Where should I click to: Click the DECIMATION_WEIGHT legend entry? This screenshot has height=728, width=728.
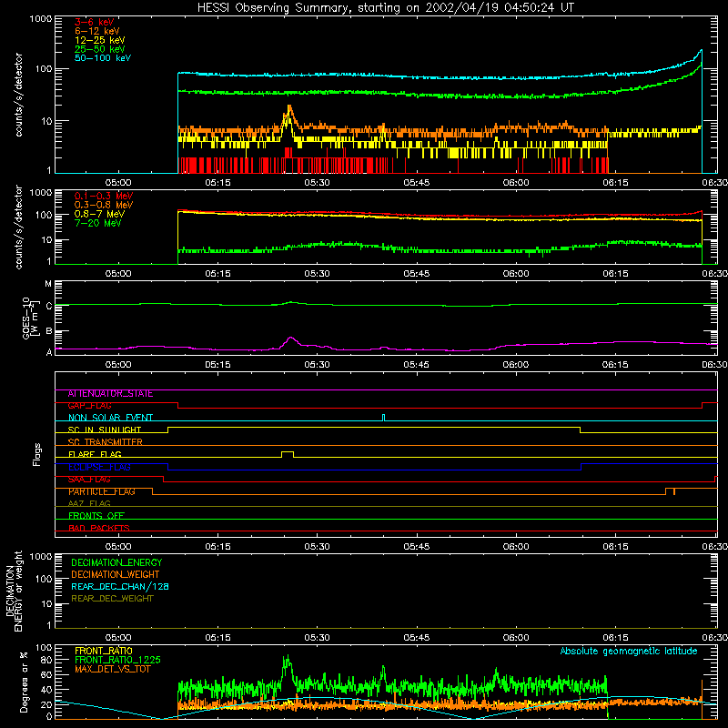click(x=116, y=574)
